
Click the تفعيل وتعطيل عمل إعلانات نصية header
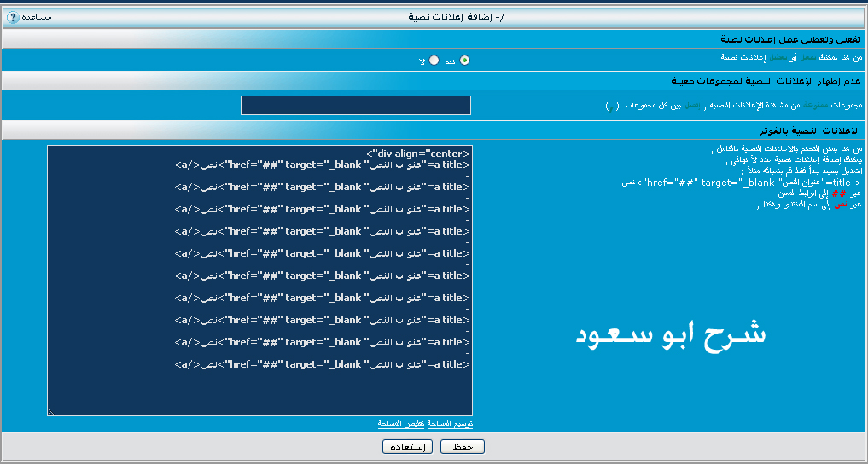(x=790, y=39)
